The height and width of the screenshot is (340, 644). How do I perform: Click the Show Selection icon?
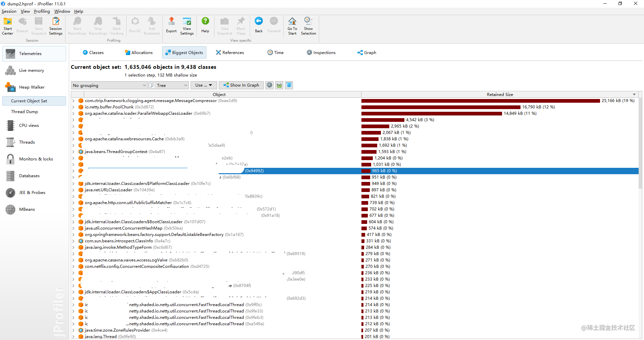click(x=308, y=26)
